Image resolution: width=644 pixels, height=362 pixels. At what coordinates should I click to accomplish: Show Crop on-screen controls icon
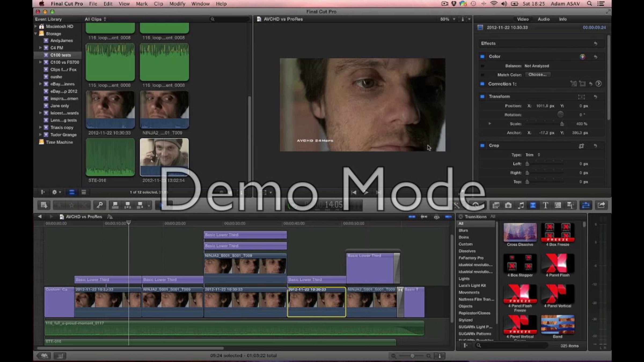[x=581, y=146]
